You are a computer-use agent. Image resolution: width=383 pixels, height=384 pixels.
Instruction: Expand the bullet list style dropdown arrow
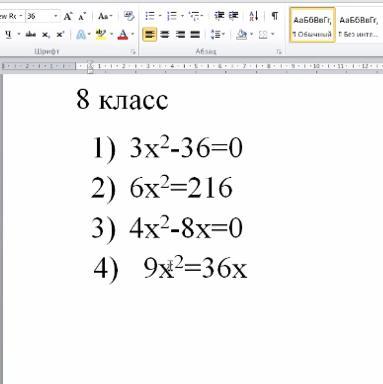pos(160,16)
